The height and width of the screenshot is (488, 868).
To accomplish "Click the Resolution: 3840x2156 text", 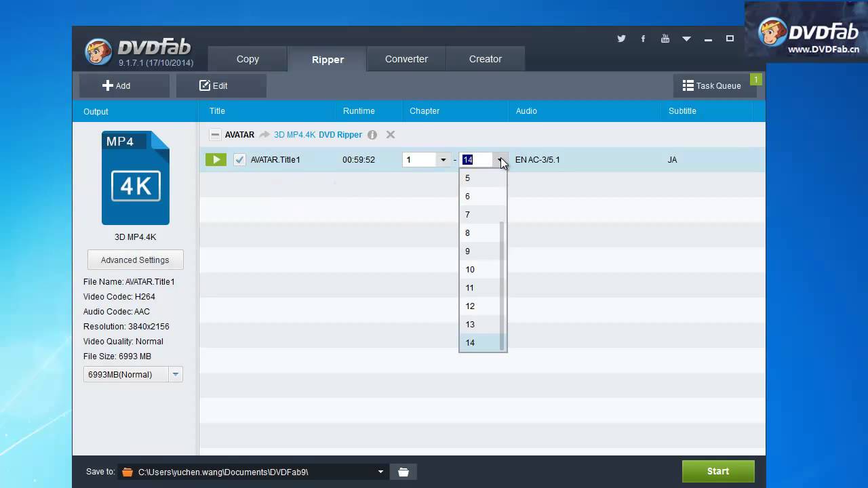I will tap(126, 327).
